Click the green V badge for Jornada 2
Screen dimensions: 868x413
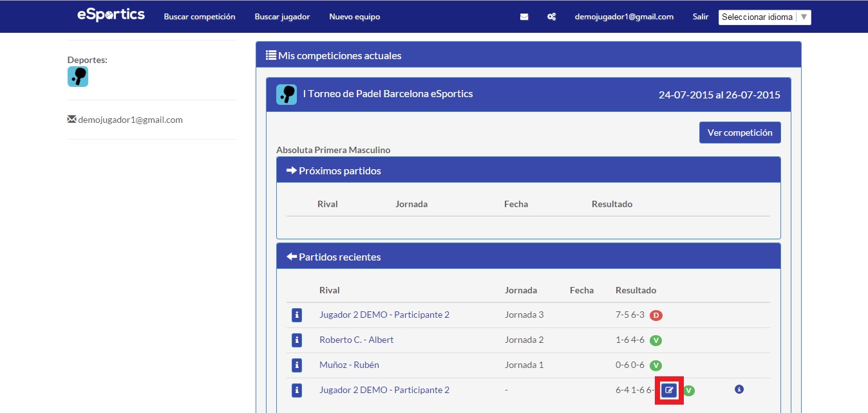click(656, 340)
